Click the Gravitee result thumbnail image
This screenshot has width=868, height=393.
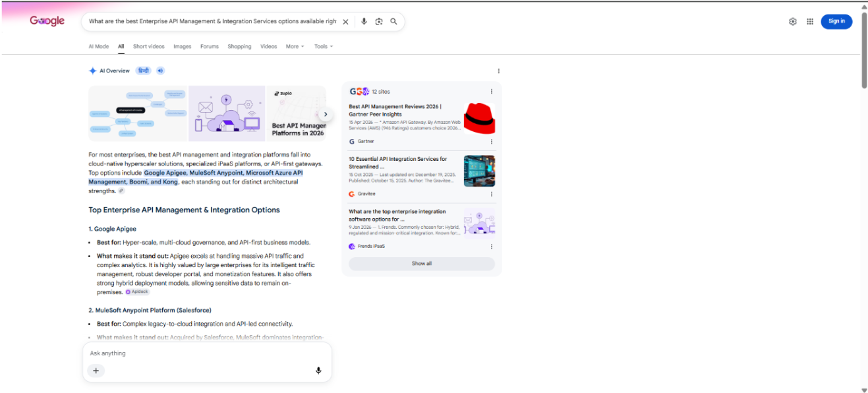click(479, 171)
